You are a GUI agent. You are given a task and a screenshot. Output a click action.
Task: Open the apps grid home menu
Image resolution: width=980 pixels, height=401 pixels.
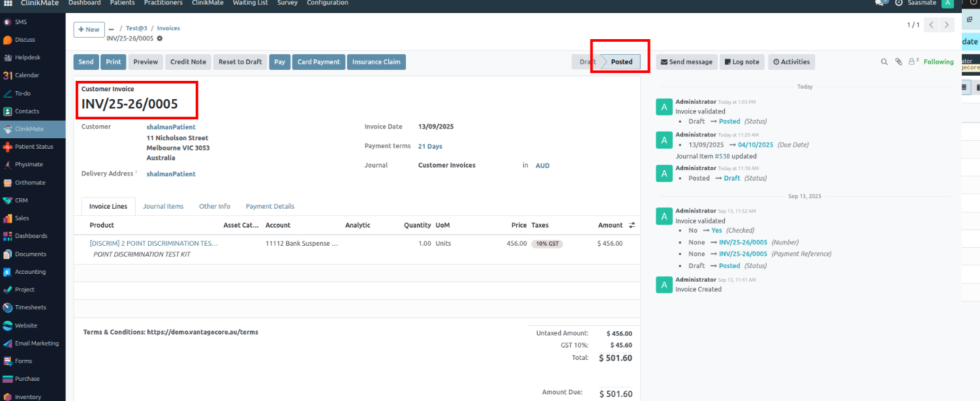tap(8, 3)
